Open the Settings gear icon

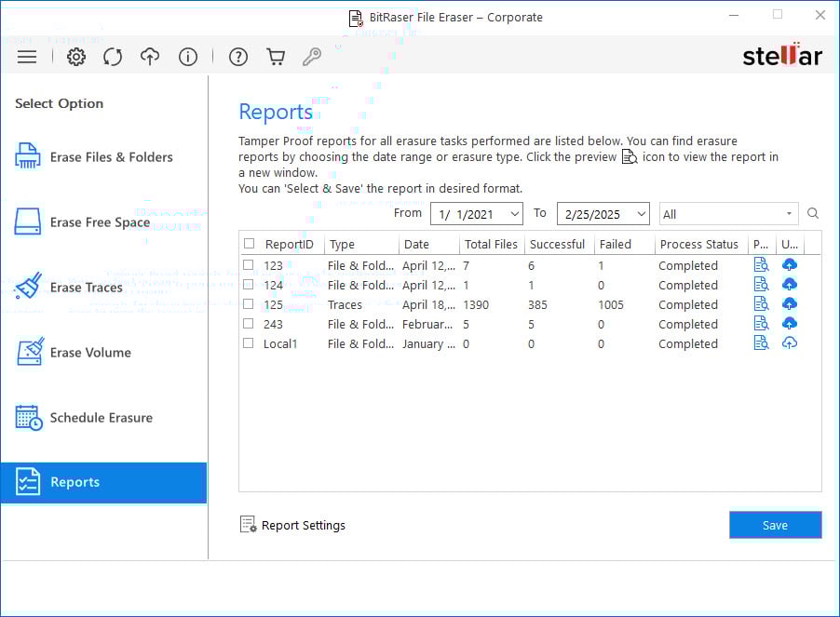76,57
